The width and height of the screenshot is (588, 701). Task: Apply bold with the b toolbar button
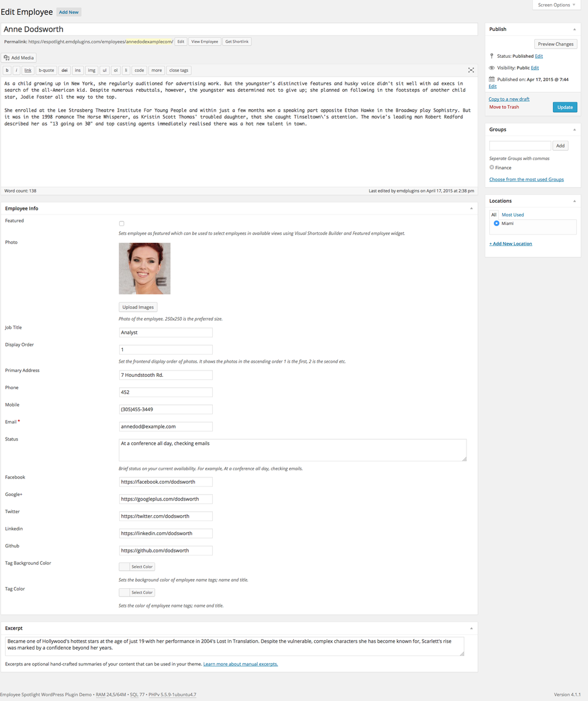pos(7,70)
